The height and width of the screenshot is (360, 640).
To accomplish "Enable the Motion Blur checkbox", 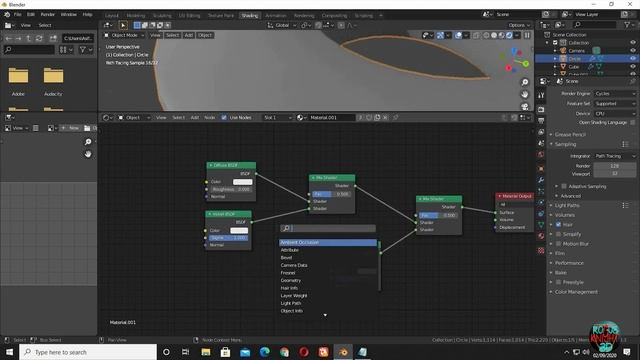I will (558, 244).
